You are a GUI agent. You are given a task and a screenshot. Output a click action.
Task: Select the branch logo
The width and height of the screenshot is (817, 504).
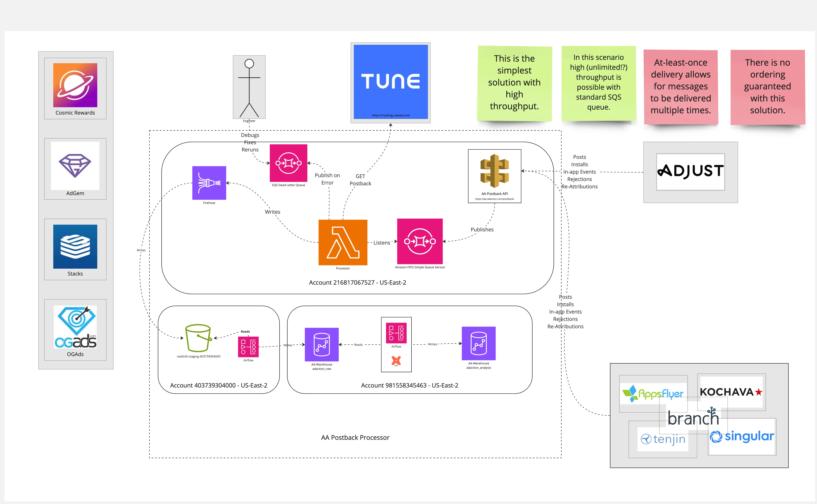(x=693, y=416)
